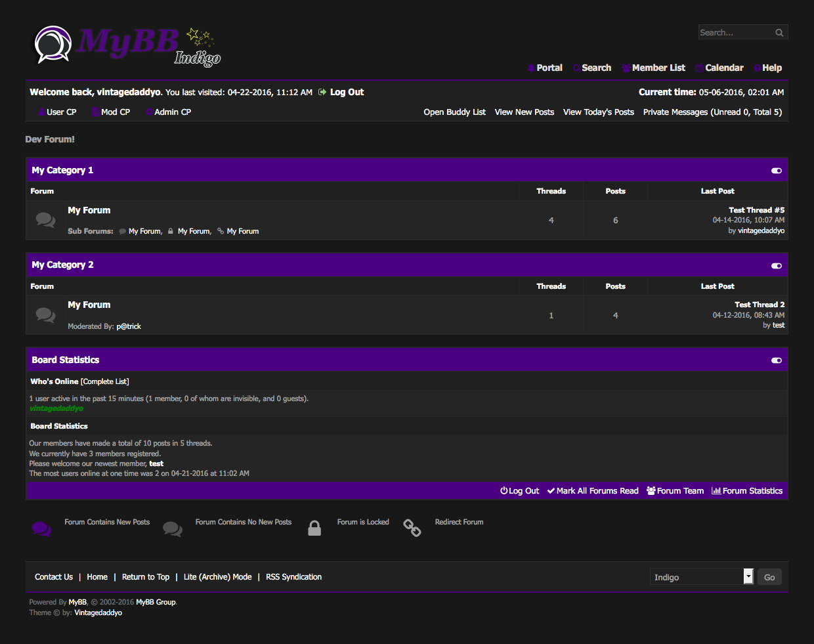Screen dimensions: 814x644
Task: Click the Log Out arrow icon near welcome
Action: (x=322, y=93)
